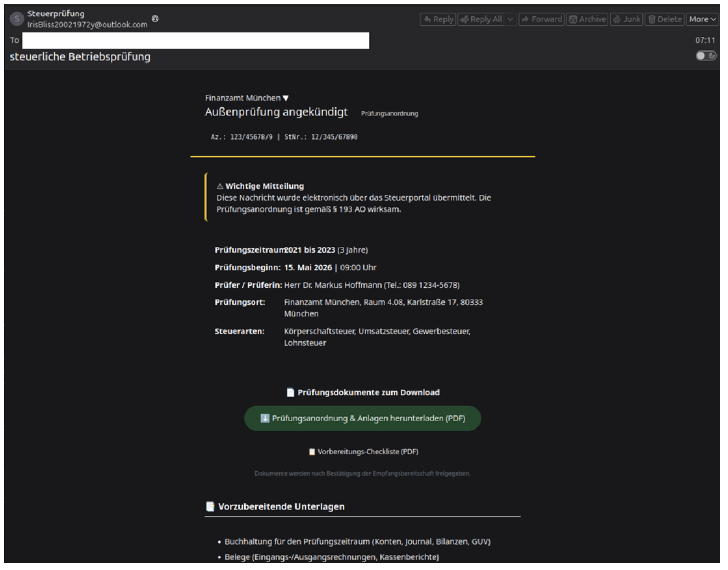Forward this email
This screenshot has height=570, width=728.
pos(542,19)
